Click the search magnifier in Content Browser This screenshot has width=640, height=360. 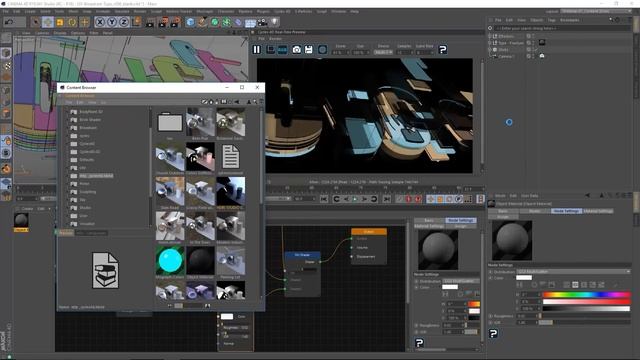pyautogui.click(x=255, y=102)
